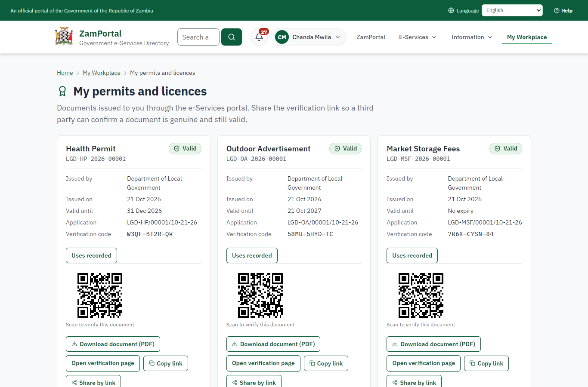Open verification page for Health Permit
This screenshot has width=588, height=387.
(x=103, y=363)
